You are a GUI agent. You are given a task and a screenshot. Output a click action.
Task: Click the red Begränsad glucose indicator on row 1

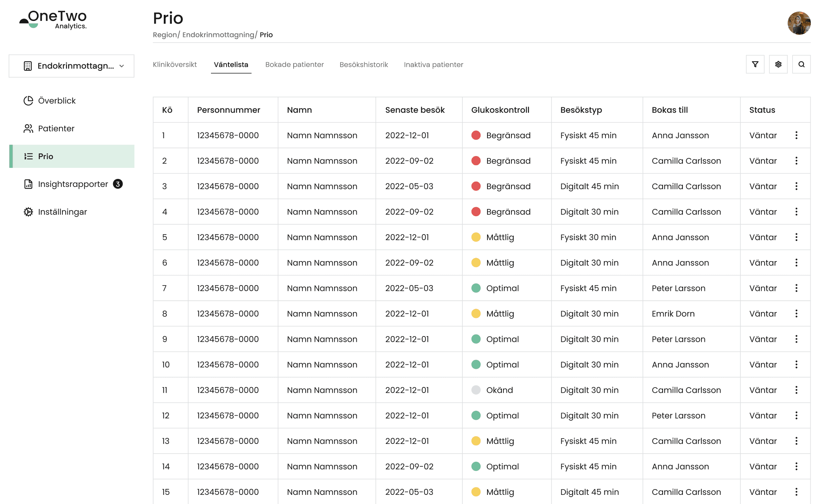[x=476, y=135]
